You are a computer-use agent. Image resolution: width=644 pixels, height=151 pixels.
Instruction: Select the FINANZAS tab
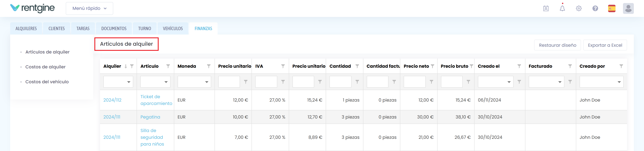coord(203,28)
